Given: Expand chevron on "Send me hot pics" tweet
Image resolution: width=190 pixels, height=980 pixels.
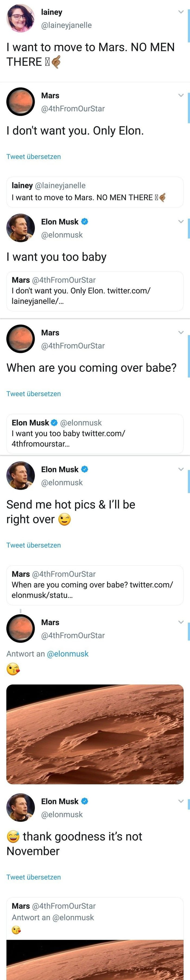Looking at the screenshot, I should click(181, 469).
